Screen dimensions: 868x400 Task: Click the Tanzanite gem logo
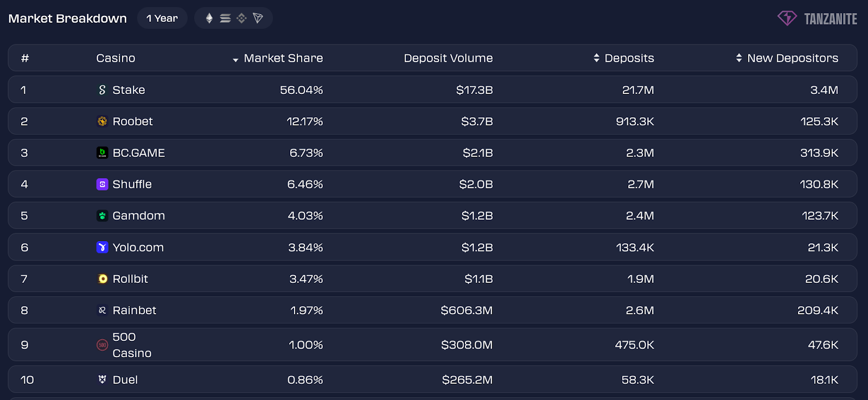coord(787,18)
